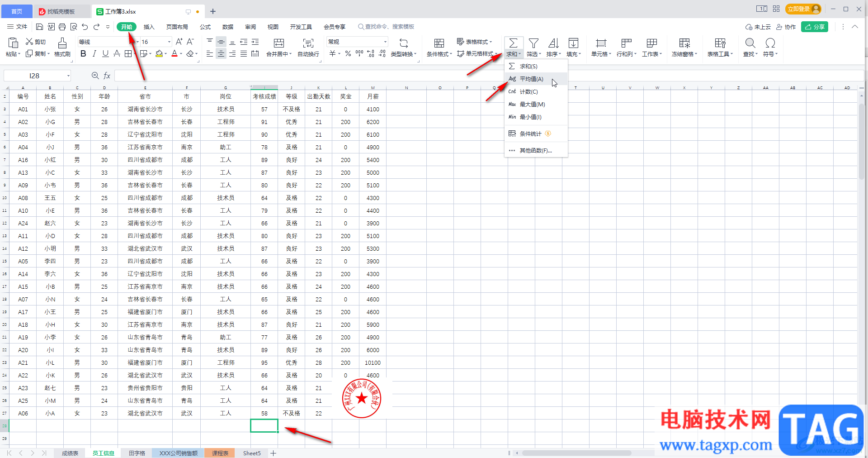Click the Sort (排序) icon
Viewport: 868px width, 458px height.
tap(553, 43)
